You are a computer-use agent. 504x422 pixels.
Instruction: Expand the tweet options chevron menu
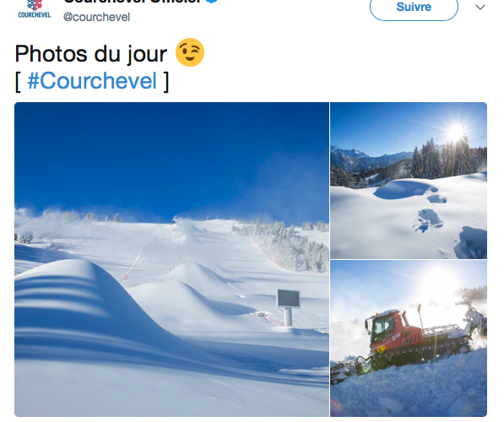click(480, 7)
